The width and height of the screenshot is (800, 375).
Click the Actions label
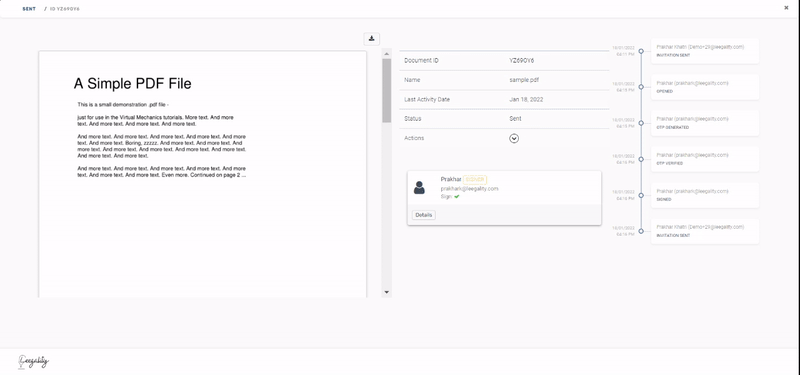(x=414, y=138)
